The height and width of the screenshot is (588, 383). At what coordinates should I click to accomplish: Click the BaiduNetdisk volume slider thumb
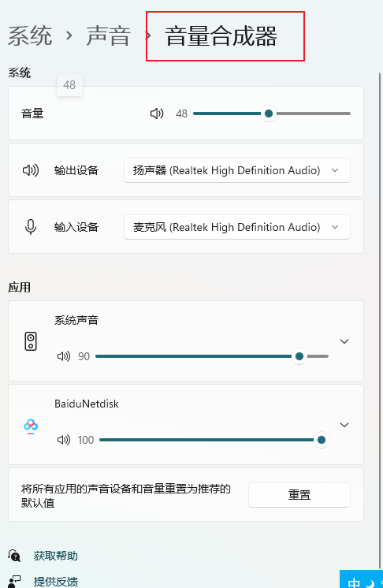pos(322,440)
